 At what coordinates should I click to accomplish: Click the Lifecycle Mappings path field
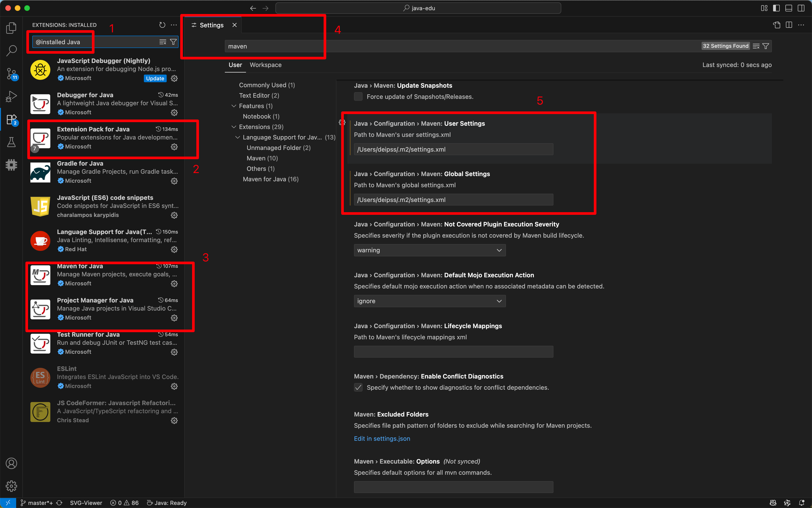[453, 352]
